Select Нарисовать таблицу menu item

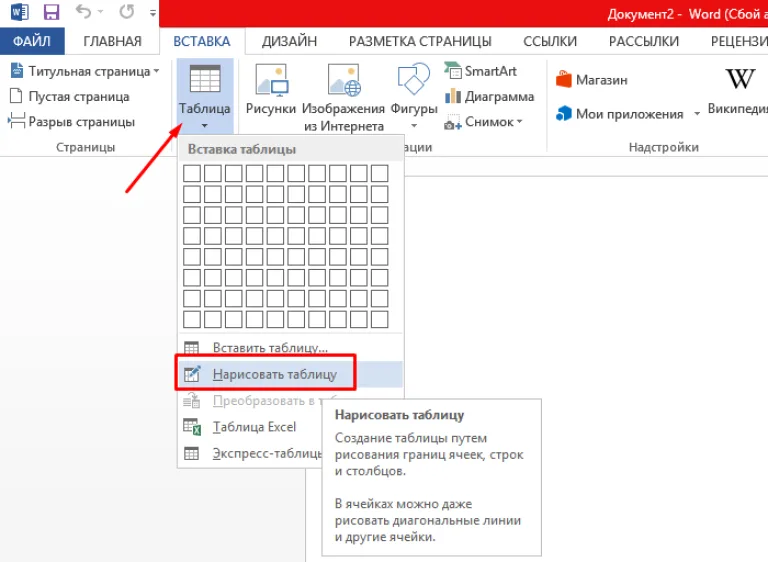(290, 374)
